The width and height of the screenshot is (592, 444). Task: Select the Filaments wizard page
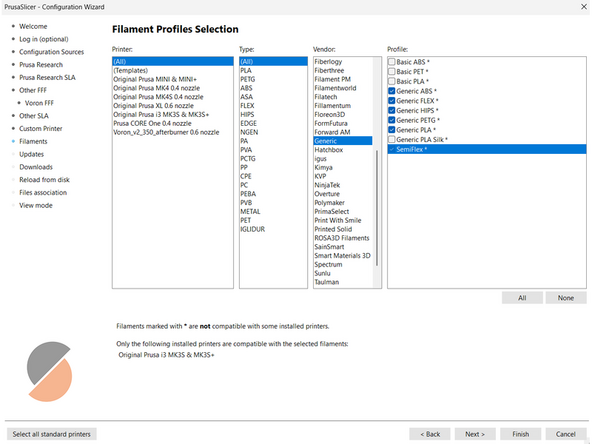pos(33,142)
